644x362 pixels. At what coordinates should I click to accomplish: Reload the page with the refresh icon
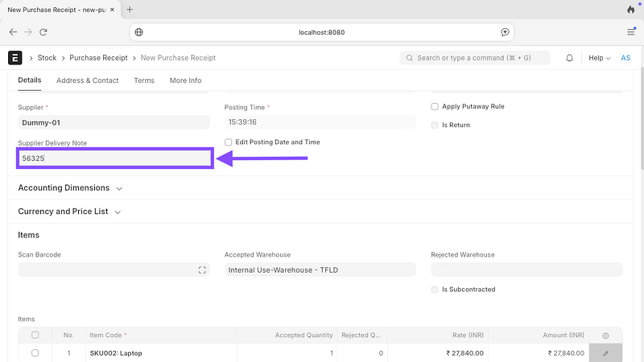pyautogui.click(x=43, y=32)
